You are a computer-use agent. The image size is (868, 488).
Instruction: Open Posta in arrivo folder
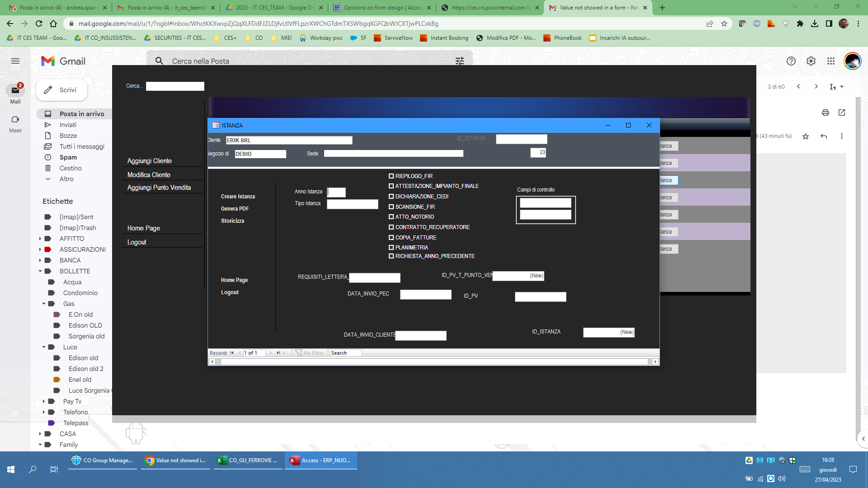[81, 114]
